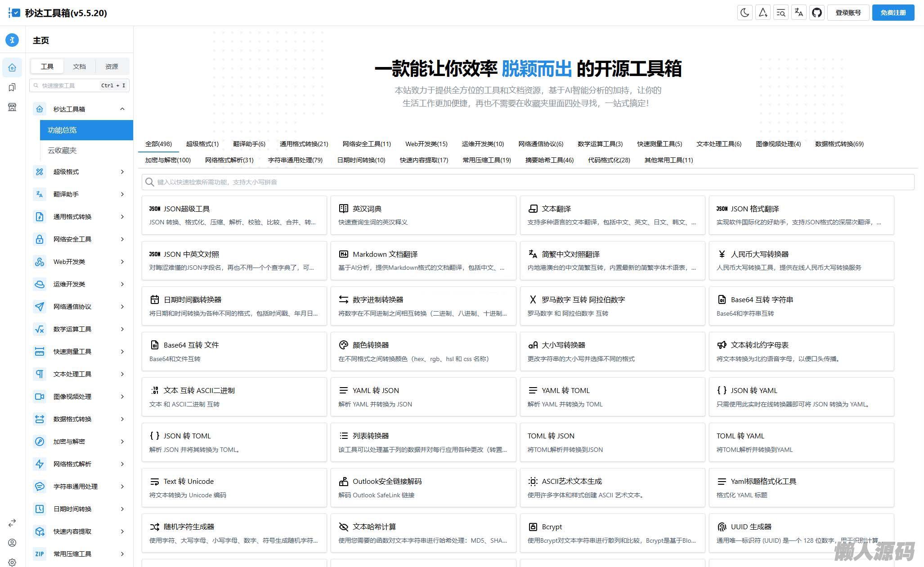Open the store icon in left rail
924x567 pixels.
pos(12,107)
